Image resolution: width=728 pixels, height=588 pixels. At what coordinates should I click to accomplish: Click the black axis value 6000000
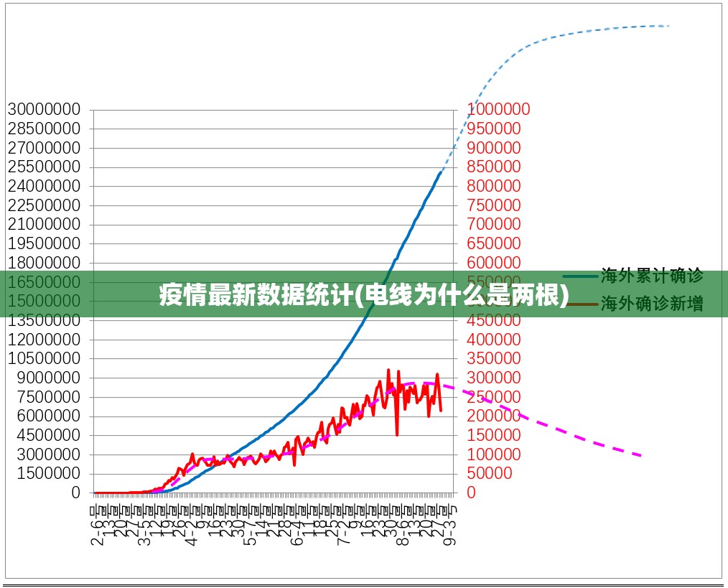click(49, 416)
